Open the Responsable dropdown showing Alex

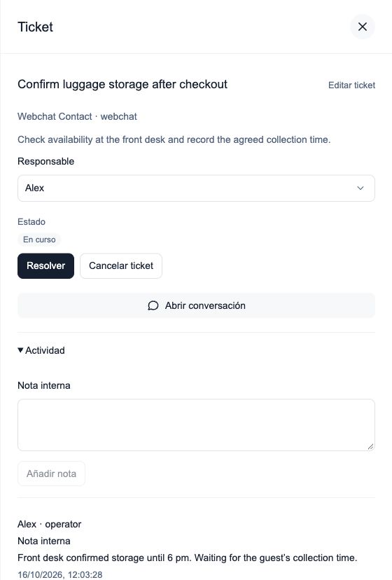(x=196, y=188)
